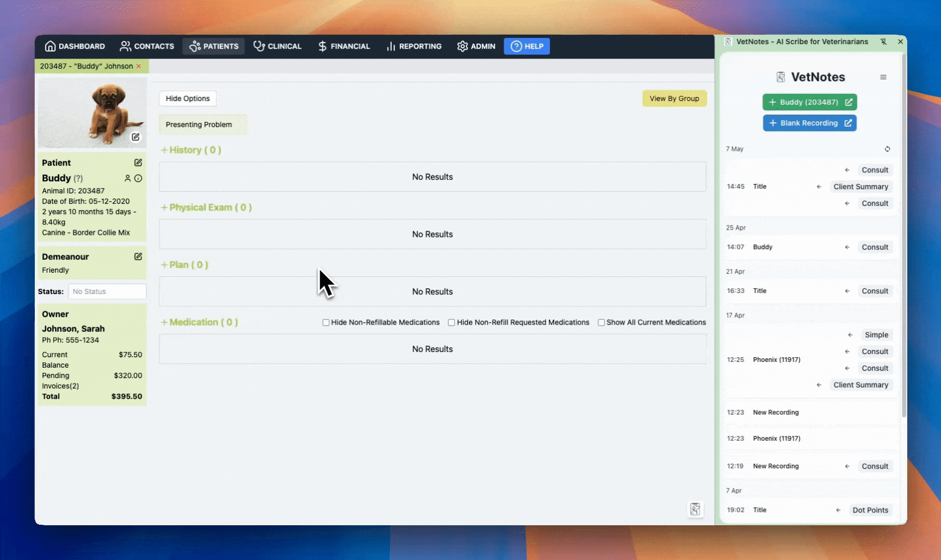Start a Blank Recording in VetNotes
Image resolution: width=941 pixels, height=560 pixels.
(809, 123)
